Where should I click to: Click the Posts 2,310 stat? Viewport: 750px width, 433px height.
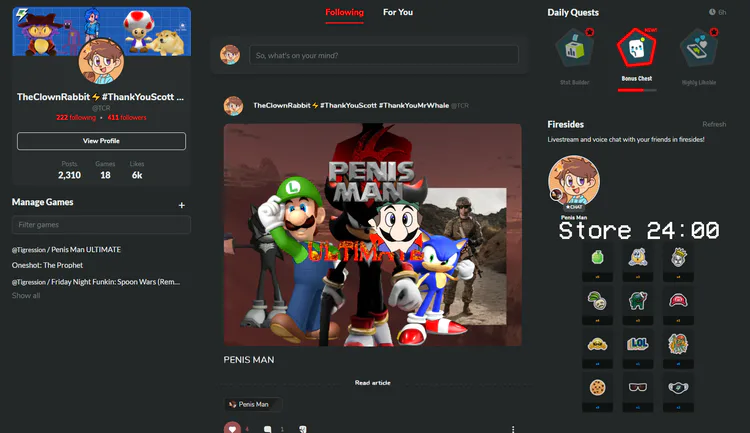[x=69, y=170]
